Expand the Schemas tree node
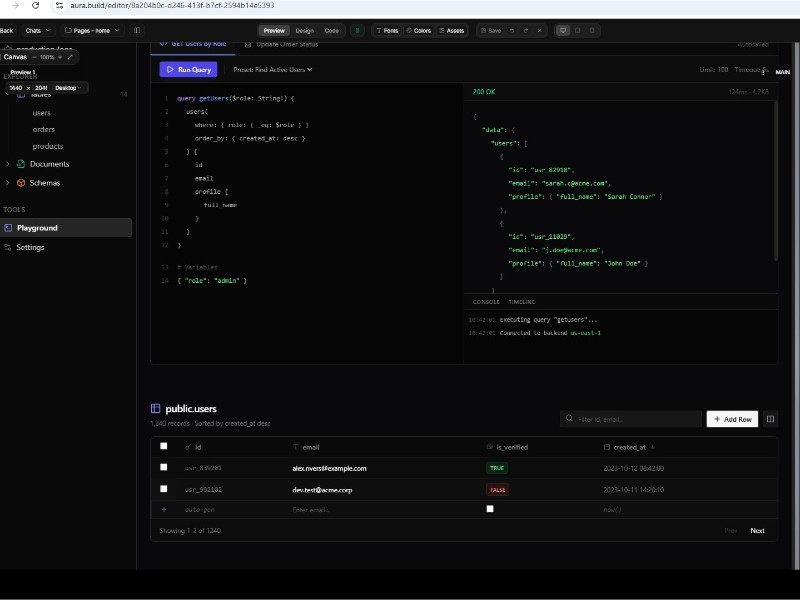Image resolution: width=800 pixels, height=600 pixels. [x=8, y=183]
